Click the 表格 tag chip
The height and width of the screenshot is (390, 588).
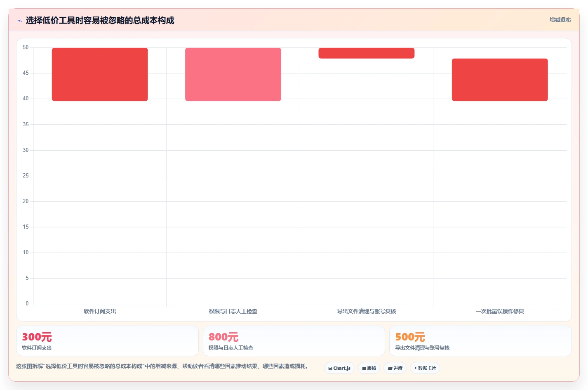(369, 368)
